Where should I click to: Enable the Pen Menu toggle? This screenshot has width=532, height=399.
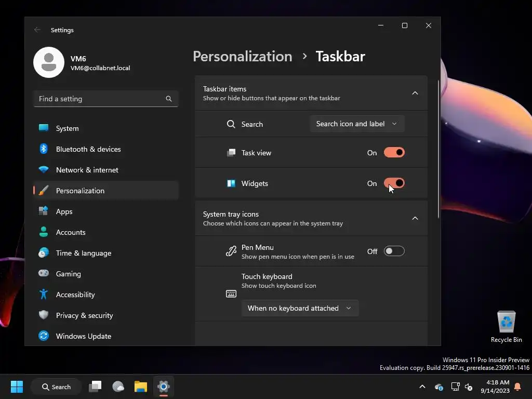click(x=394, y=251)
